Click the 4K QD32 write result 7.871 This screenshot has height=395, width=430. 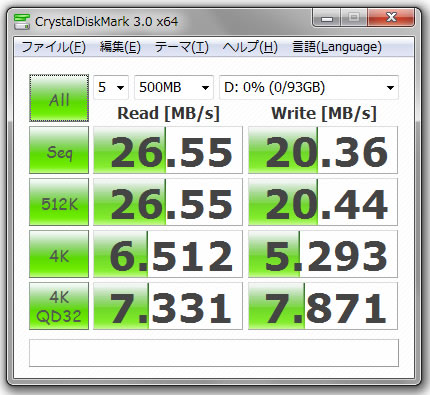pyautogui.click(x=323, y=306)
